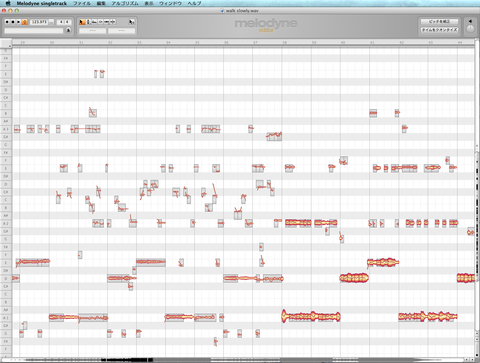
Task: Toggle the metronome button
Action: [68, 30]
